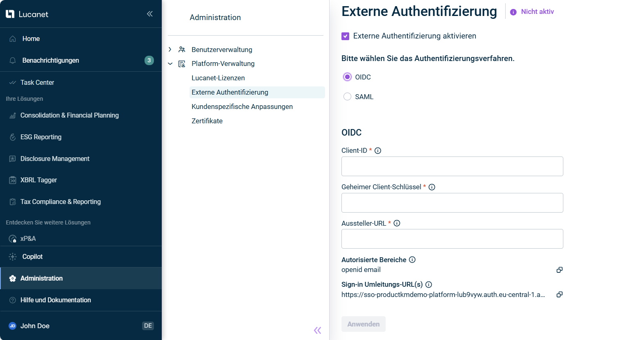The height and width of the screenshot is (340, 644).
Task: Click the Hilfe und Dokumentation question icon
Action: pos(13,300)
